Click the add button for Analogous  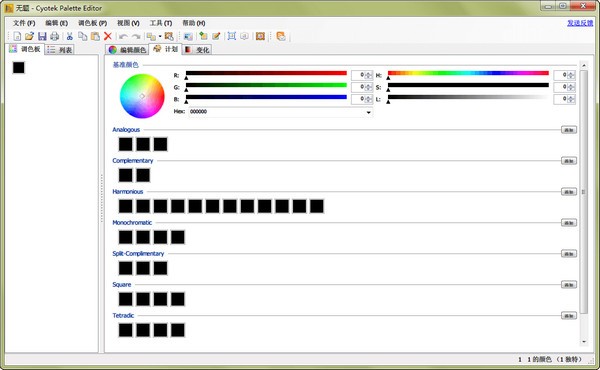point(569,130)
